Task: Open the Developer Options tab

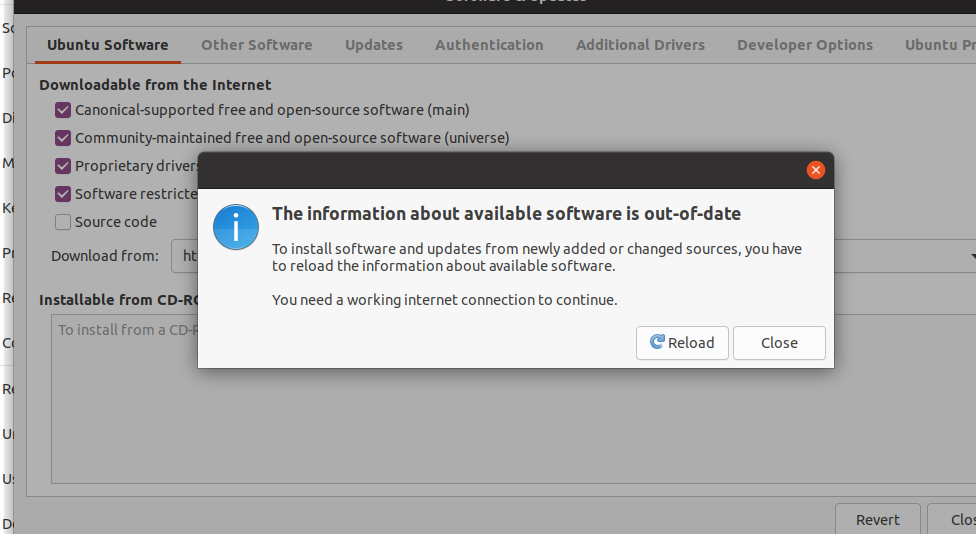Action: 805,45
